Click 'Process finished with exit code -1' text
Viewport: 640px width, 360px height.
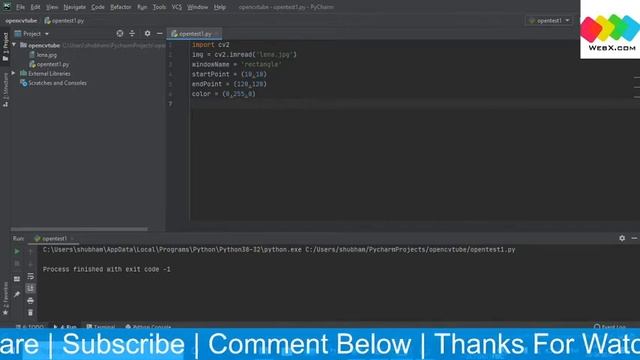[107, 269]
